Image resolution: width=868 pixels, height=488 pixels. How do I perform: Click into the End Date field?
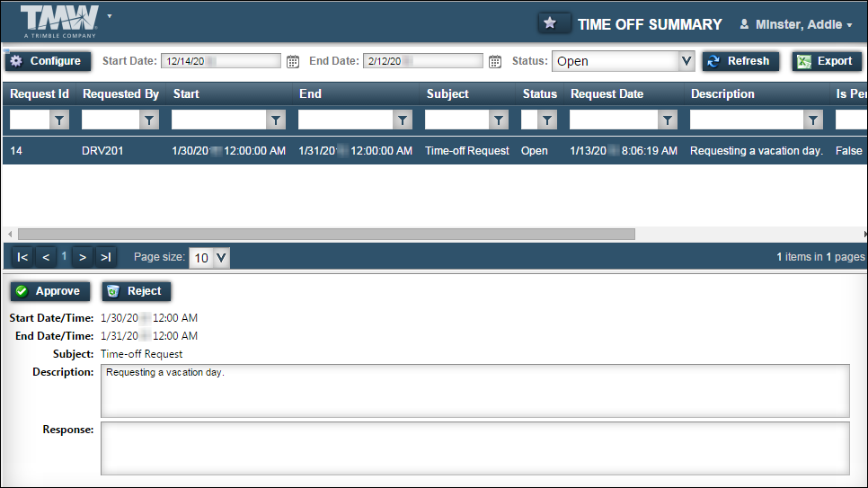point(423,61)
